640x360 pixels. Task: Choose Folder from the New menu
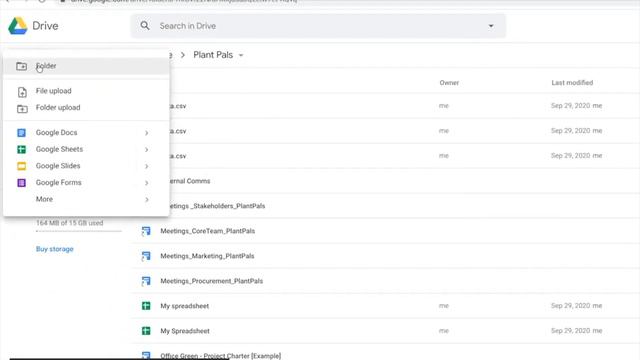pos(86,66)
